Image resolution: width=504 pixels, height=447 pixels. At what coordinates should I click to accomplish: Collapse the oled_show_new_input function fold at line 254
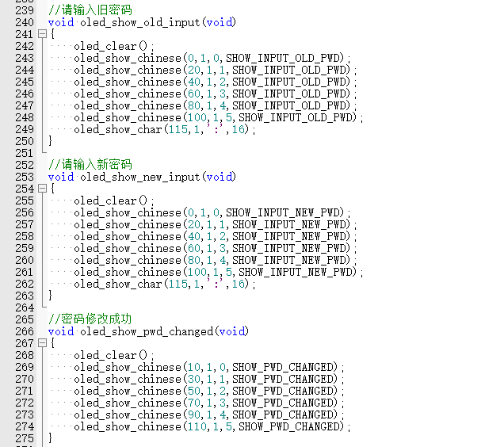pyautogui.click(x=42, y=189)
